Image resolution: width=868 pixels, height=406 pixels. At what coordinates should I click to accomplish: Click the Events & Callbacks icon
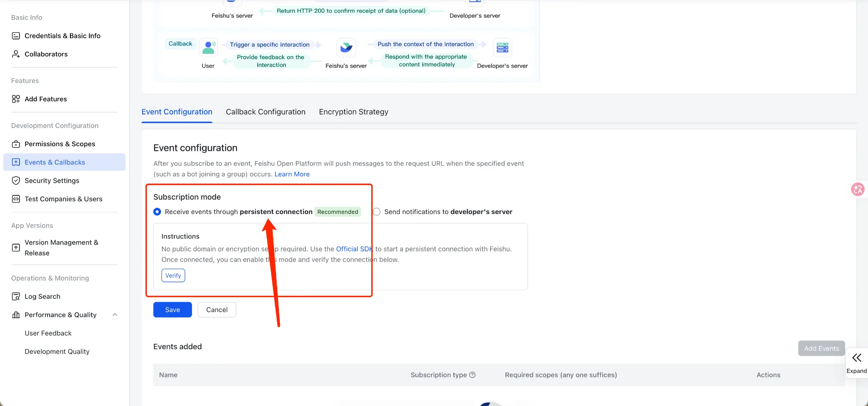pos(16,162)
